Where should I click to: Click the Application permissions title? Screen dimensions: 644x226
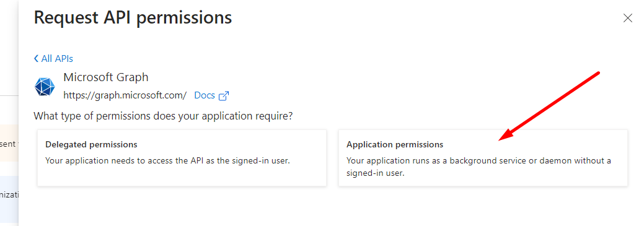tap(395, 144)
